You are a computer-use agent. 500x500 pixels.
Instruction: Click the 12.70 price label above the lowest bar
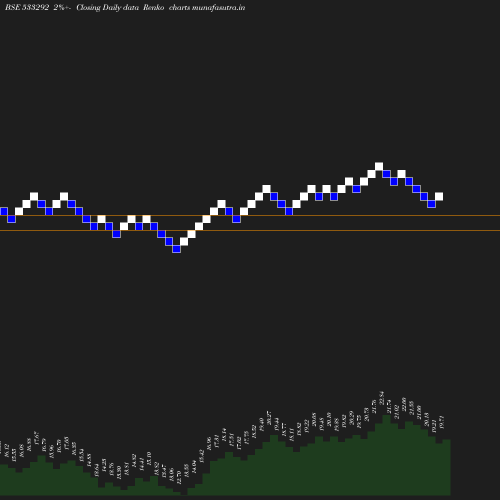(179, 477)
